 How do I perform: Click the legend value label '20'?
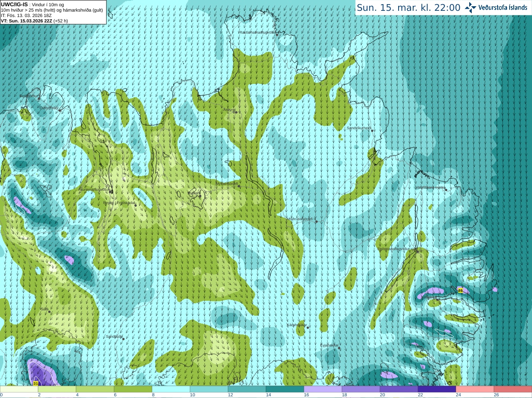382,395
